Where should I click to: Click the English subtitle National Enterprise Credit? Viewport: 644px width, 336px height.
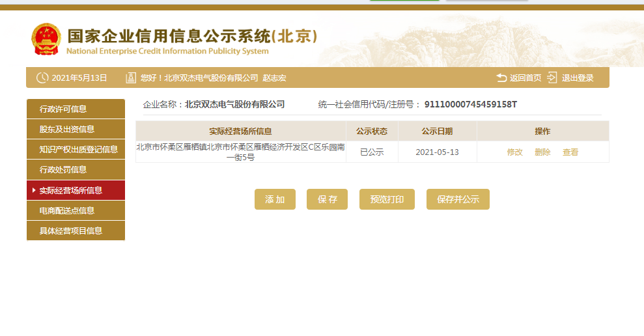pyautogui.click(x=167, y=51)
